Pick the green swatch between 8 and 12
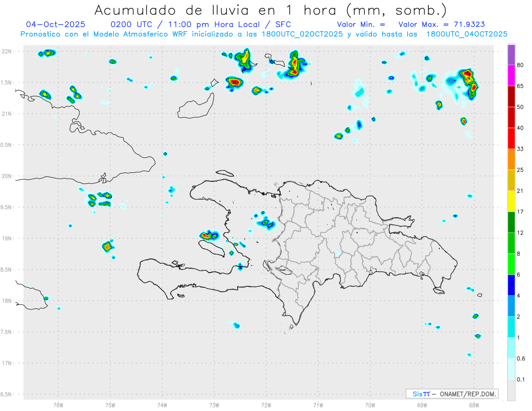532x411 pixels. [511, 243]
